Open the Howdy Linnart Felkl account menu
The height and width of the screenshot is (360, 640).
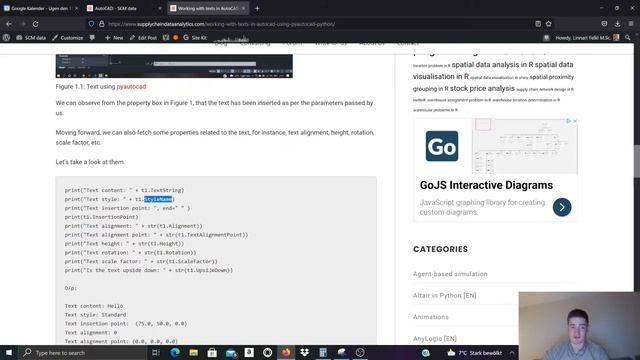point(587,38)
